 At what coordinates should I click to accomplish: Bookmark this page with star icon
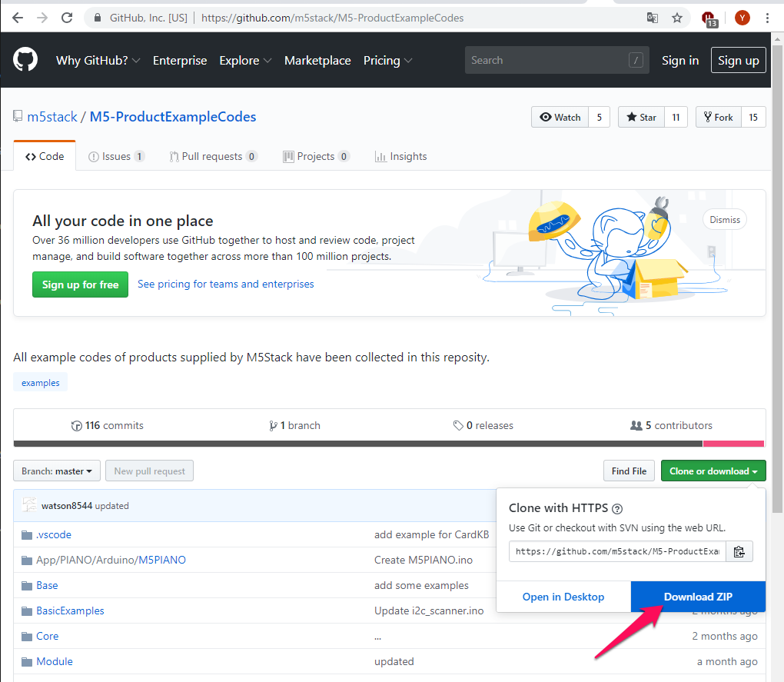(676, 17)
